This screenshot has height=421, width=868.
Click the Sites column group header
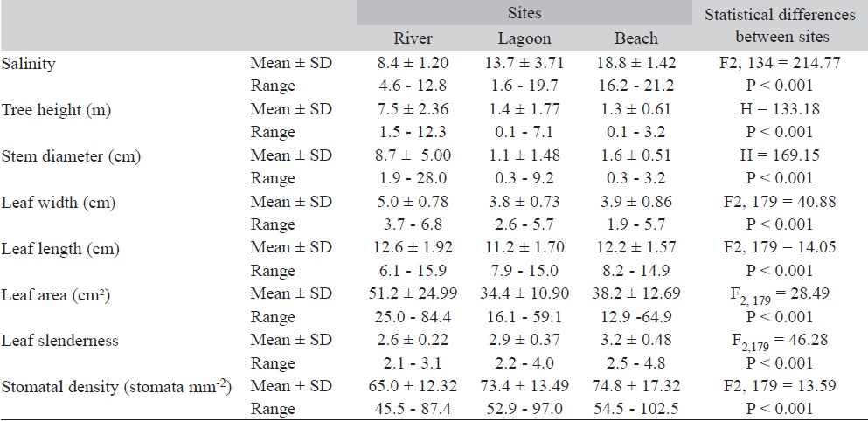point(524,14)
